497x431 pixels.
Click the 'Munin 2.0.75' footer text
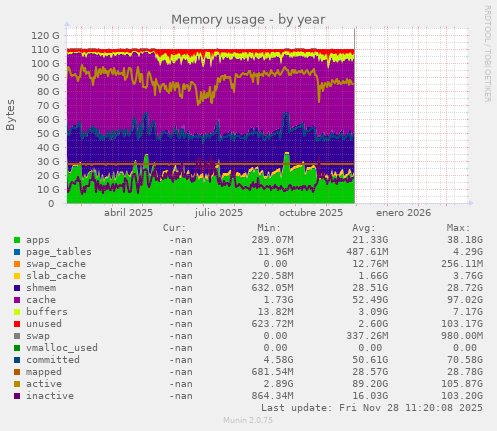click(x=248, y=420)
